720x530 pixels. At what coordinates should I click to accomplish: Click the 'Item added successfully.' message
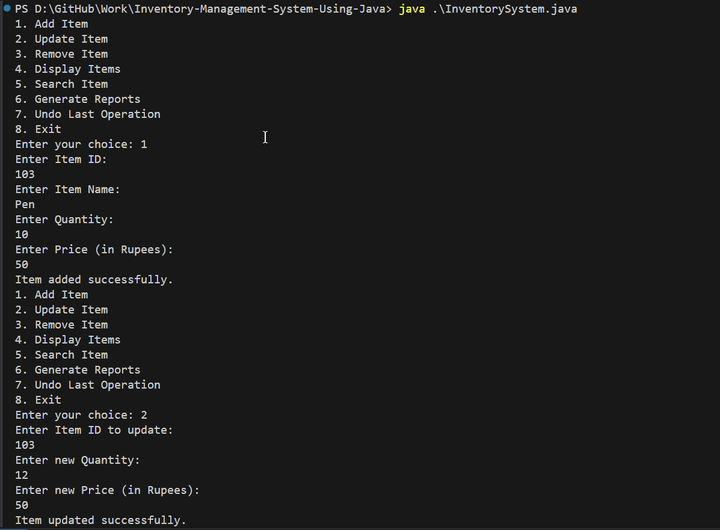click(x=94, y=280)
